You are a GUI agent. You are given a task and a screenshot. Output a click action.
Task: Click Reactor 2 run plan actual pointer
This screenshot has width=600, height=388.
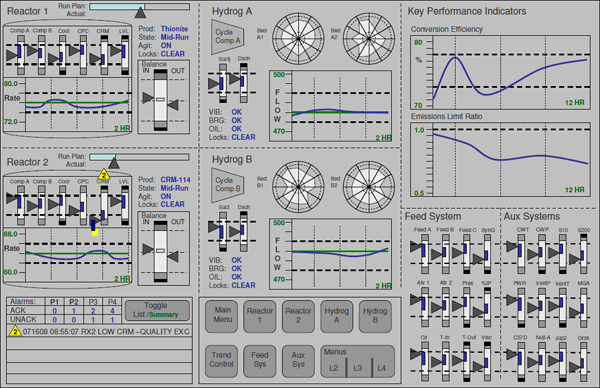tap(114, 163)
